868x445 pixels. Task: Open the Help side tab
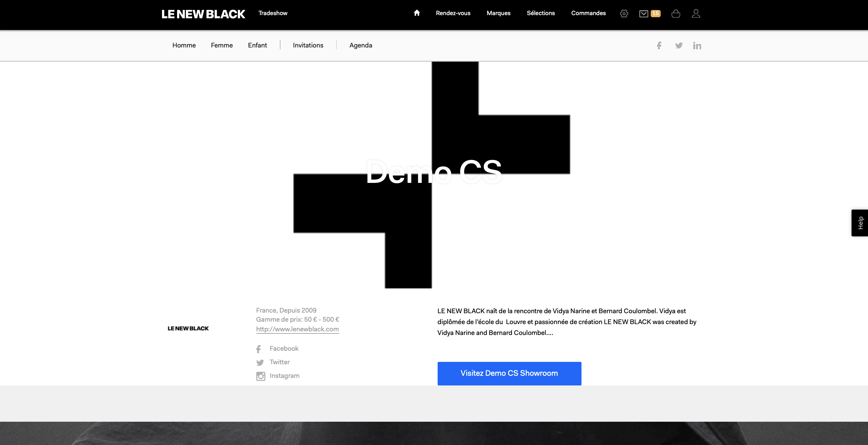point(860,223)
